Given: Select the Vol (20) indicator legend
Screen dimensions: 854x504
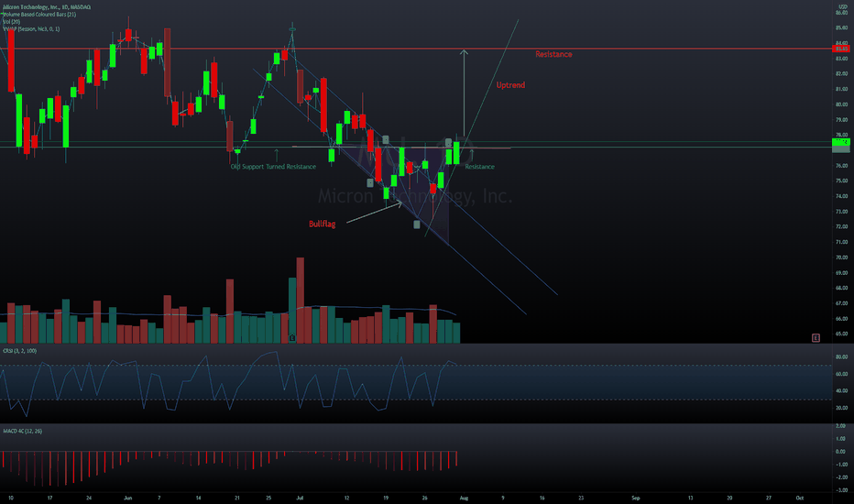Looking at the screenshot, I should point(11,22).
